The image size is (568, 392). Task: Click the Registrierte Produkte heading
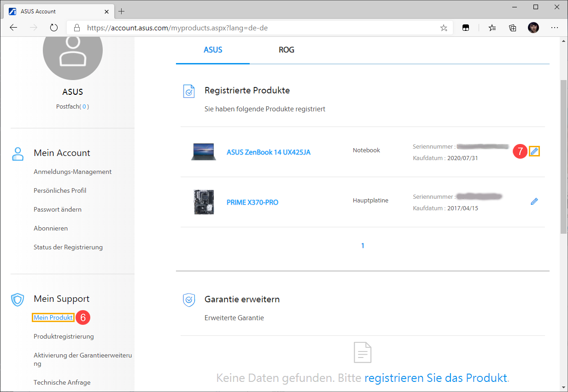pos(247,91)
